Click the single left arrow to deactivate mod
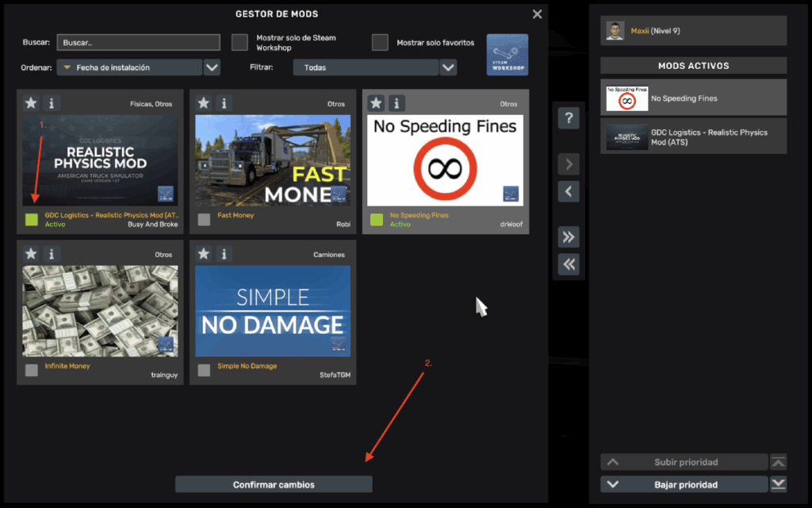Screen dimensions: 812x508 tap(569, 191)
